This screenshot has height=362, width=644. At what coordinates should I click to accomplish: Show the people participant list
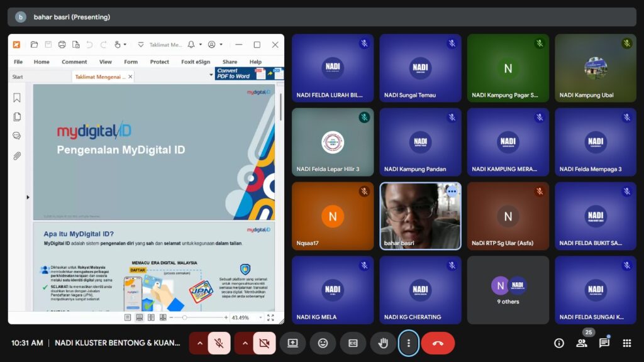tap(582, 343)
